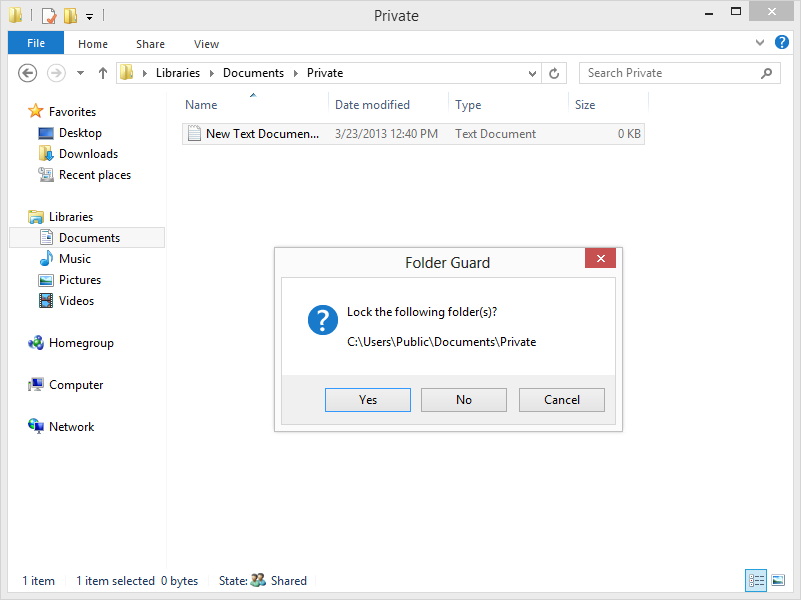This screenshot has width=801, height=600.
Task: Switch to Details view layout
Action: pyautogui.click(x=756, y=580)
